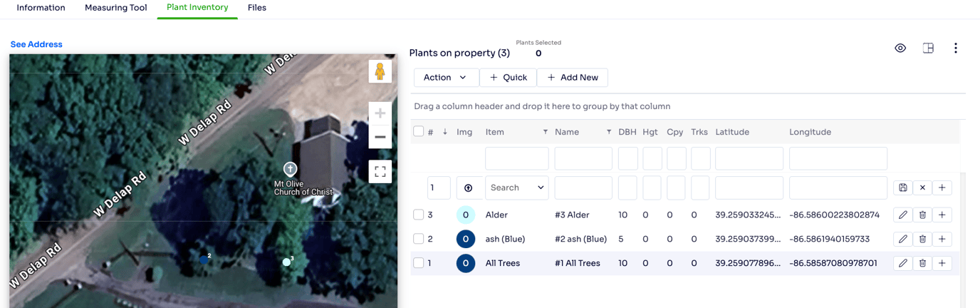Expand the Search item dropdown
This screenshot has height=308, width=980.
click(x=516, y=188)
